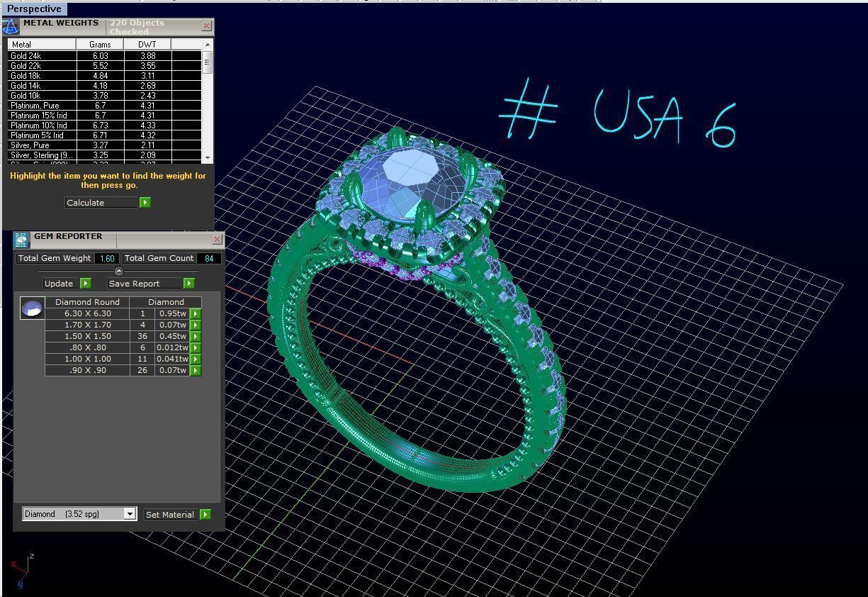868x597 pixels.
Task: Click the 0.041tw weight cell
Action: pyautogui.click(x=172, y=359)
